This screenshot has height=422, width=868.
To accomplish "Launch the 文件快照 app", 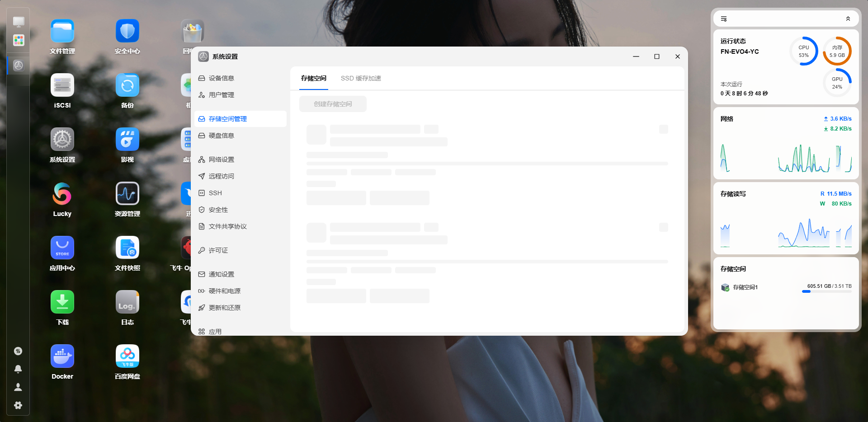I will coord(127,248).
